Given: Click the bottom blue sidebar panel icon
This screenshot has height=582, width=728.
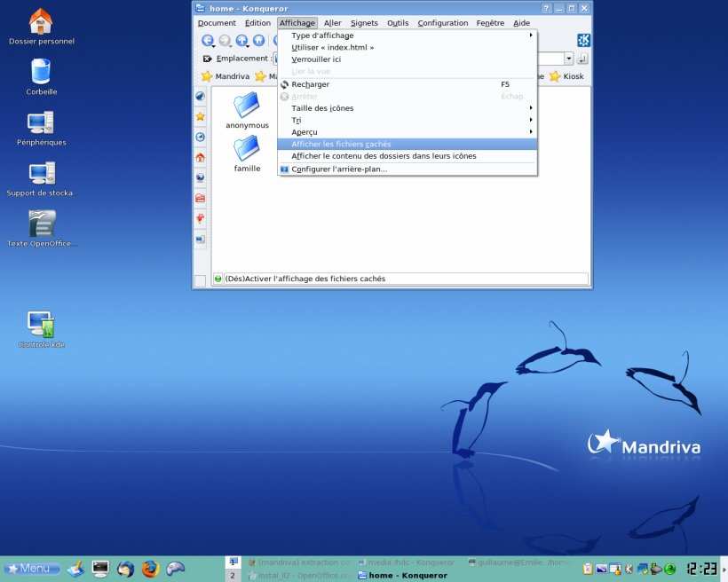Looking at the screenshot, I should click(x=200, y=239).
